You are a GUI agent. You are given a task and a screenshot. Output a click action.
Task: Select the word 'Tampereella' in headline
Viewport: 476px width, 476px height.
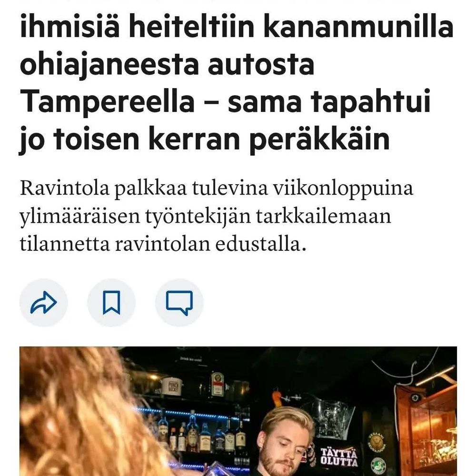tap(107, 102)
